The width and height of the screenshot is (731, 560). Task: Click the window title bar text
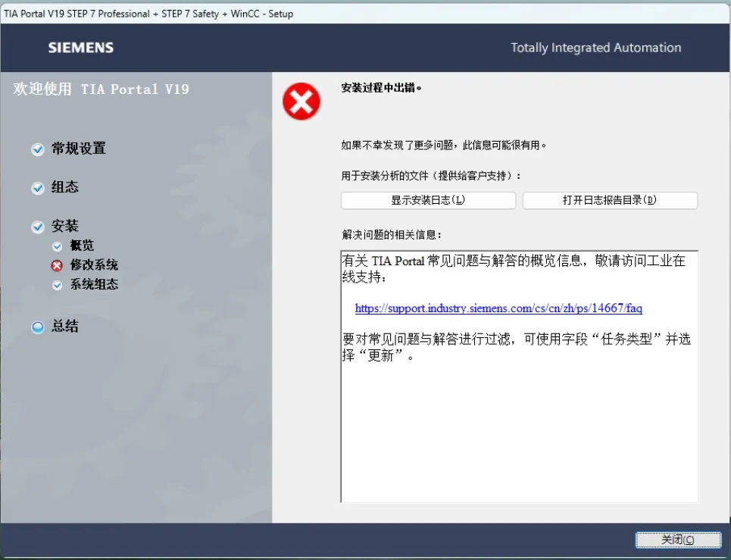coord(148,14)
